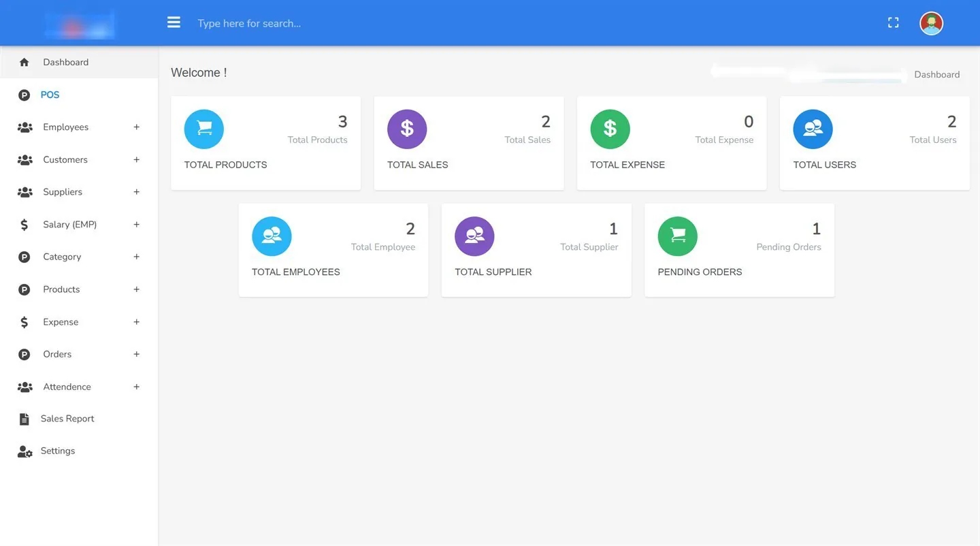Screen dimensions: 980x546
Task: Open the Settings menu item
Action: click(58, 451)
